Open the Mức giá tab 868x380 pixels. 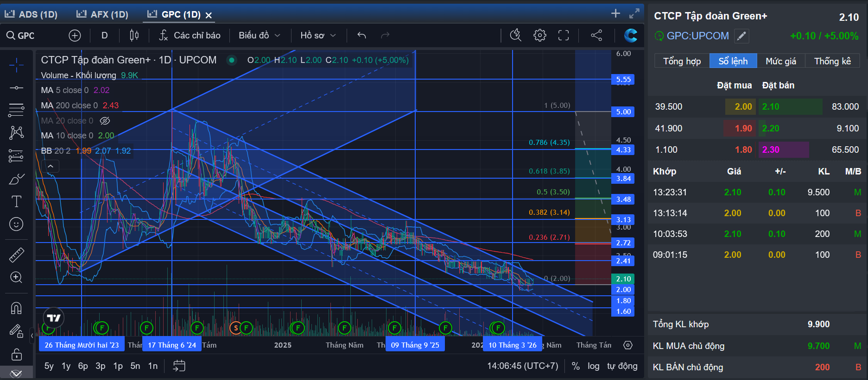coord(781,61)
